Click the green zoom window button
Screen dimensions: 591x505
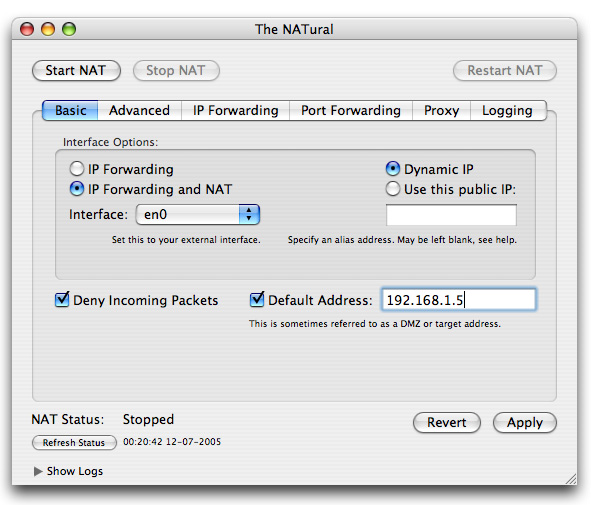point(69,29)
